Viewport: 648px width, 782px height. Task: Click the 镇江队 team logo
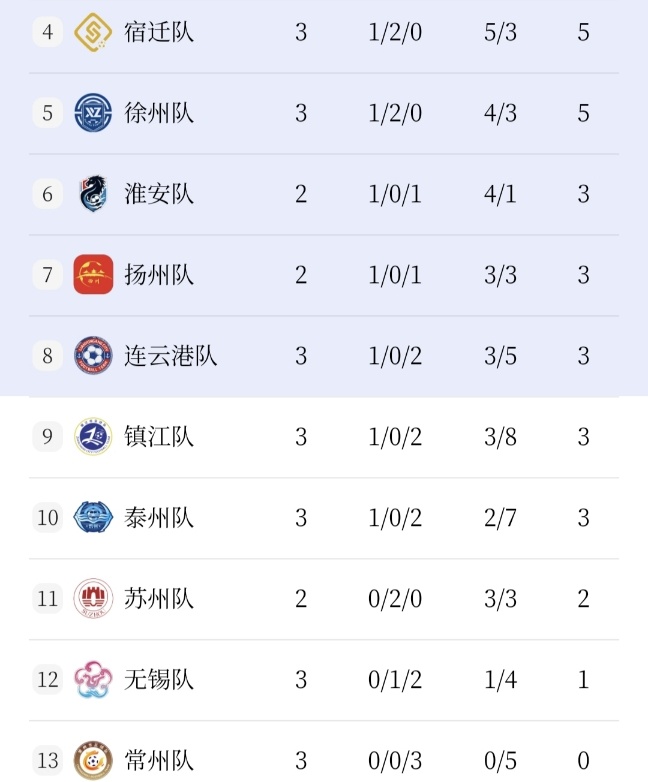pos(93,437)
